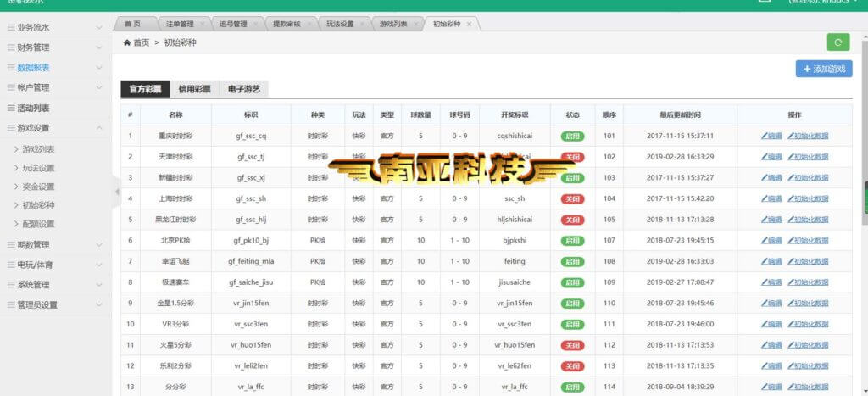The image size is (868, 396).
Task: Expand the 系统管理 sidebar menu
Action: [x=55, y=285]
